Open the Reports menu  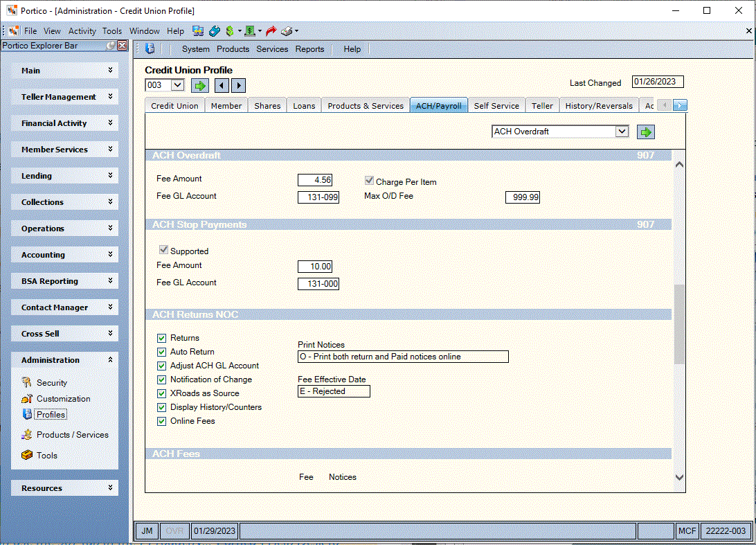[309, 48]
